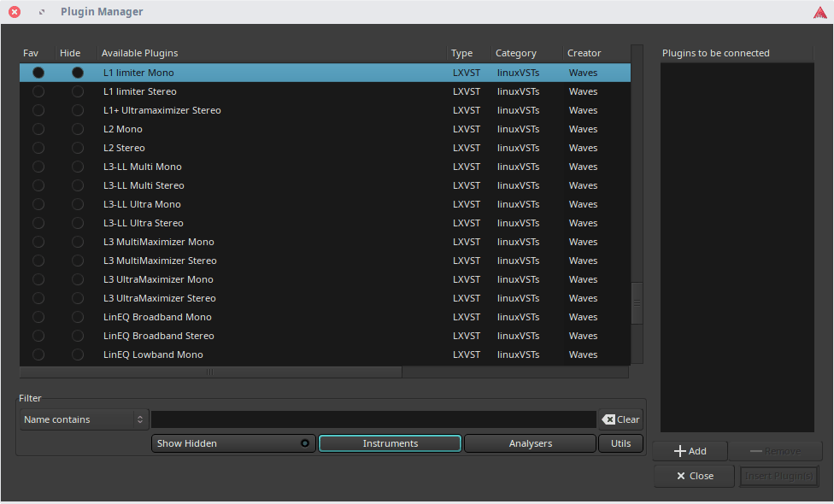Mark L1 limiter Stereo as favorite

(x=38, y=91)
